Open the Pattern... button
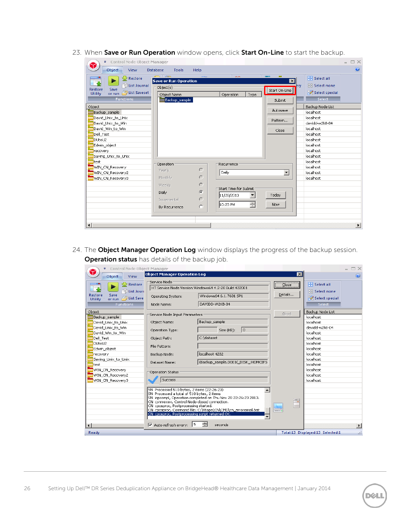This screenshot has width=411, height=532. pos(280,121)
